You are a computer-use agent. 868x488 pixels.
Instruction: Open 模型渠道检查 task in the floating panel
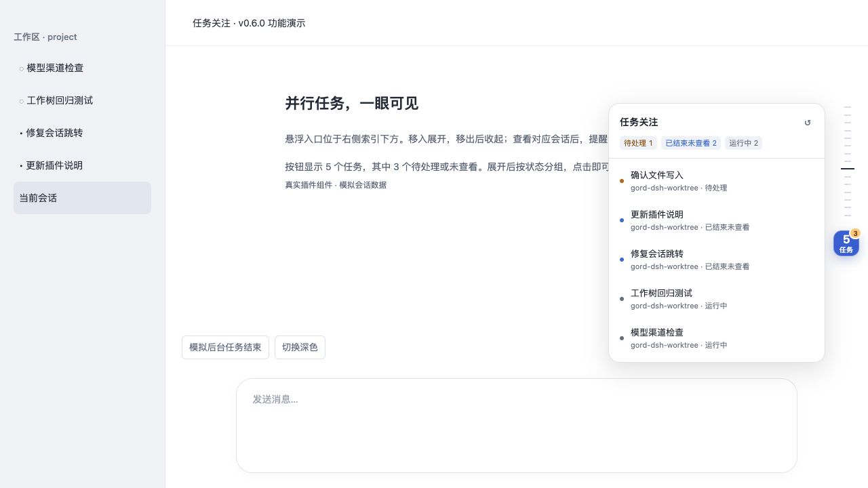(x=717, y=338)
